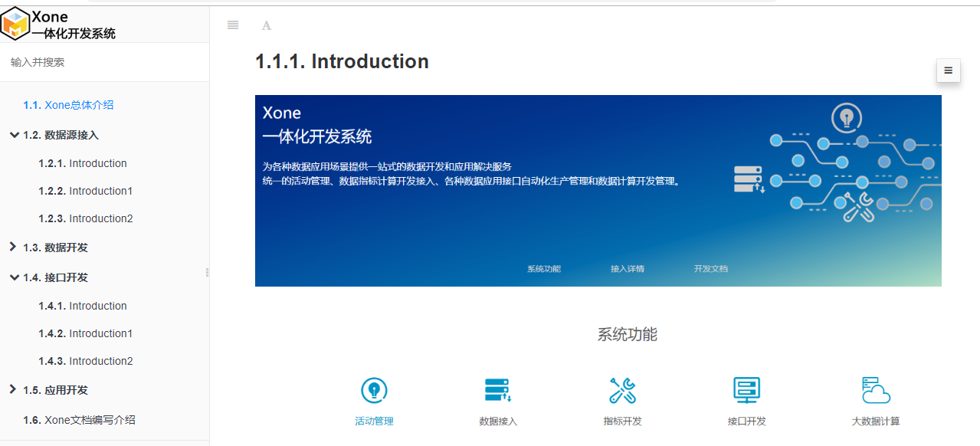980x446 pixels.
Task: Click the 接入详情 banner link
Action: pyautogui.click(x=628, y=269)
